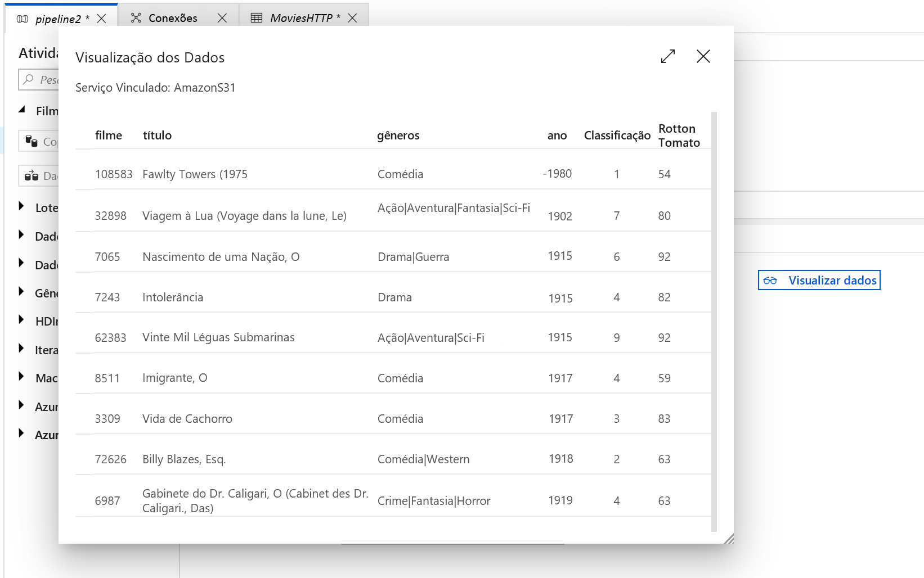Click the copy data activity icon

32,141
